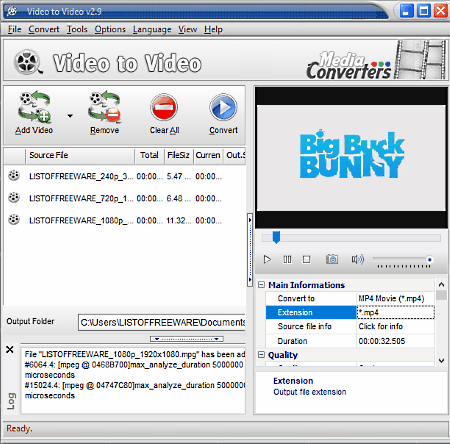Open the Help menu
The image size is (450, 444).
[x=213, y=29]
